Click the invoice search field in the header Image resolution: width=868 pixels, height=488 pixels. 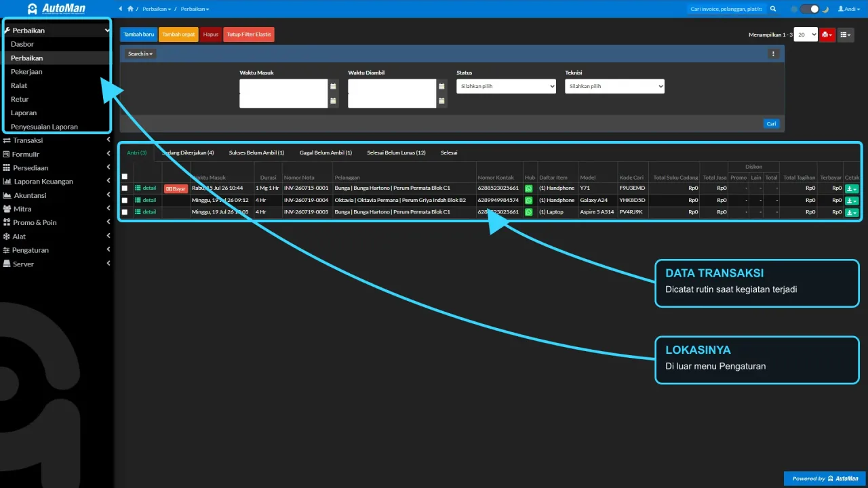coord(725,9)
